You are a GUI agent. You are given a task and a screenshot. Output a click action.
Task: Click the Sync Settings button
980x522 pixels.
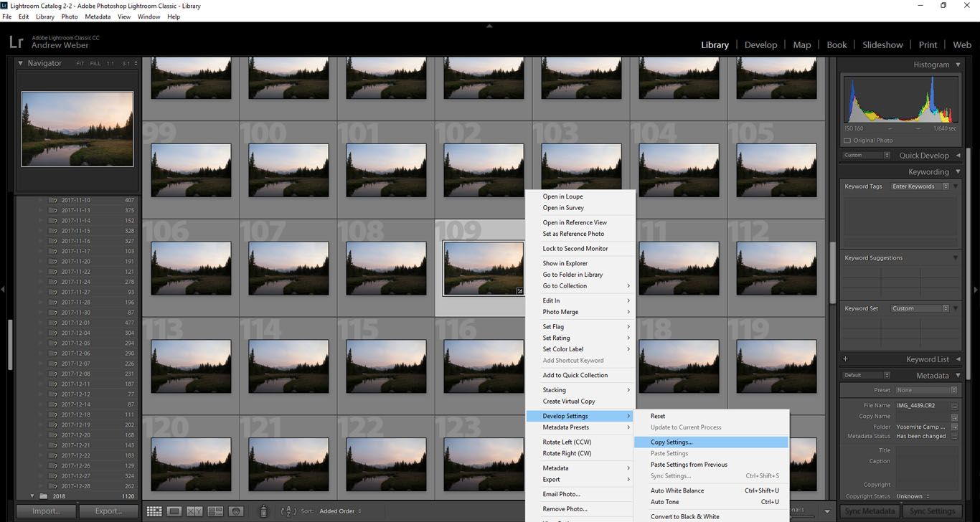tap(932, 511)
